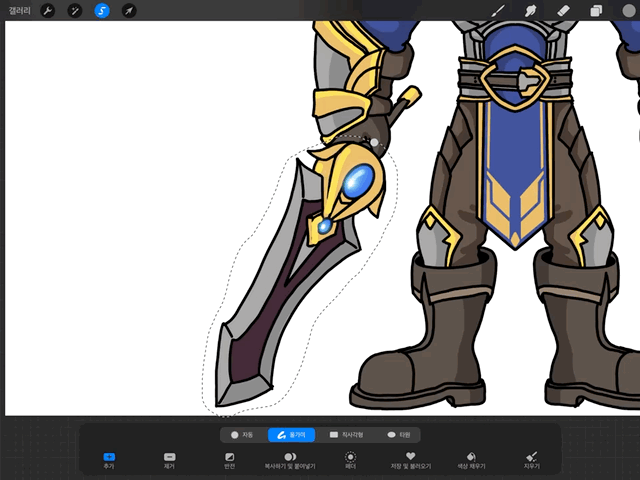Enable 제거 (Remove) selection mode
Screen dimensions: 640x480
click(169, 460)
